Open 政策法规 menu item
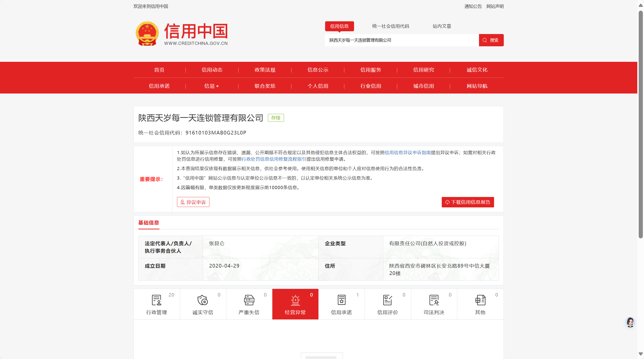 click(x=265, y=70)
